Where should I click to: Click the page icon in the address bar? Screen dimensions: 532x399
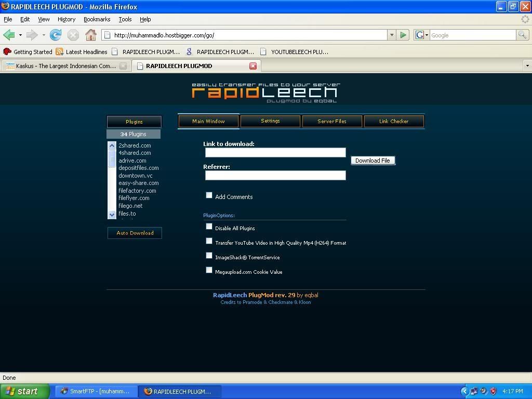click(107, 35)
